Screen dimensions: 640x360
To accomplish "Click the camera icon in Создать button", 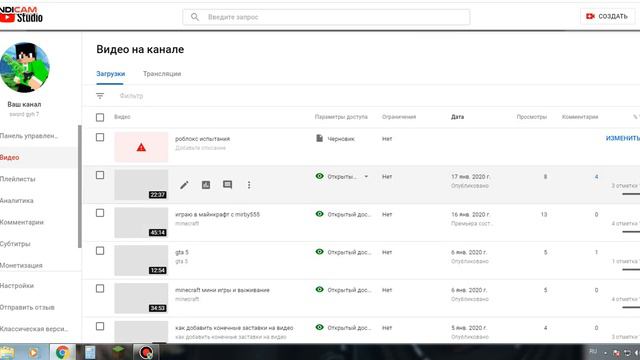I will (590, 16).
